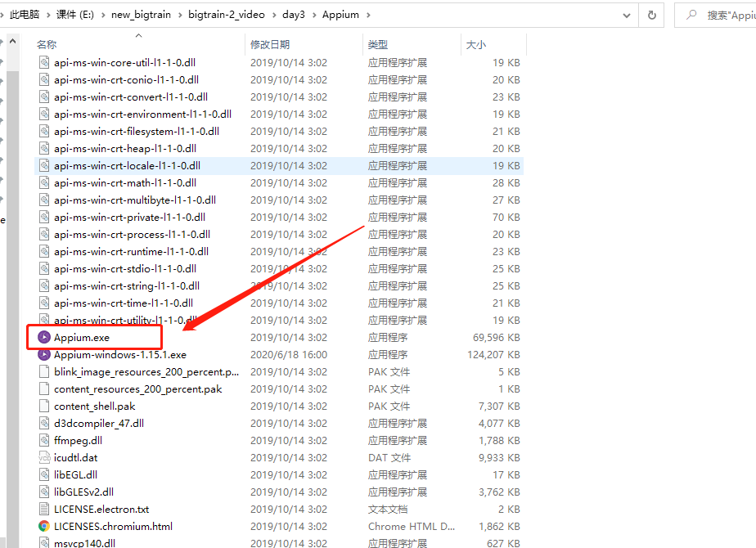Screen dimensions: 756x548
Task: Select api-ms-win-crt-stdio-l1-1-0.dll file name
Action: 125,269
